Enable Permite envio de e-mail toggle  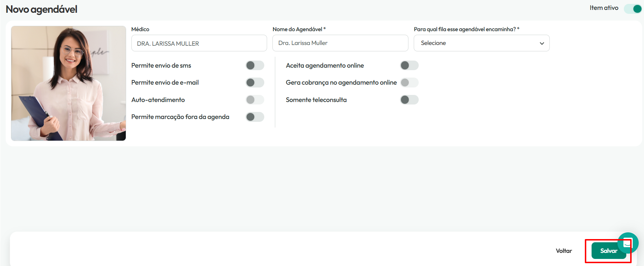pos(255,83)
